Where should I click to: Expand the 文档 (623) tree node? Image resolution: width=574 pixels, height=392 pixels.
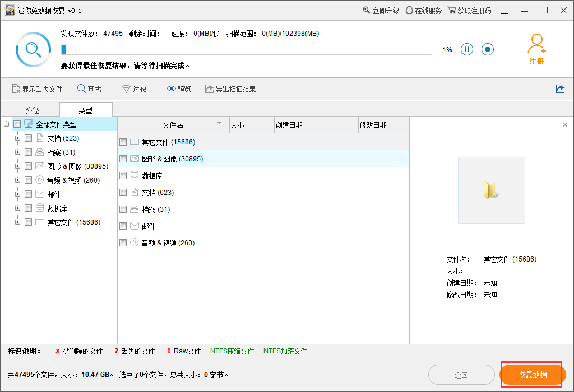(x=17, y=138)
